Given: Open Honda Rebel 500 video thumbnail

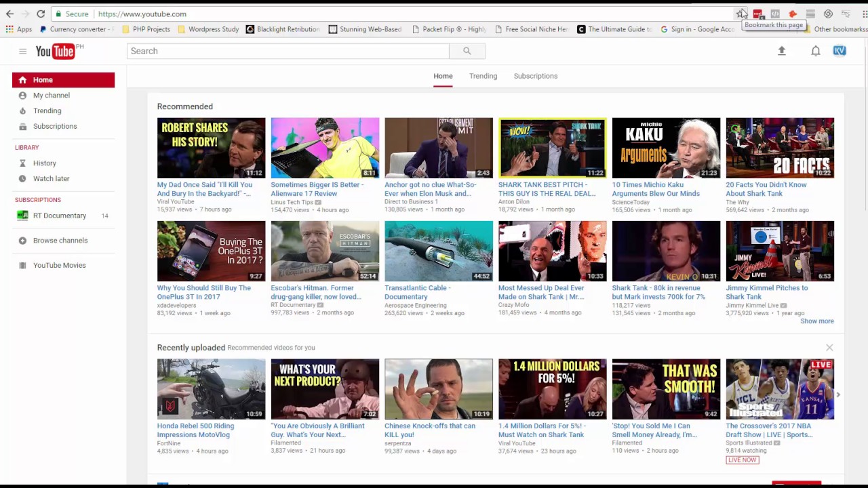Looking at the screenshot, I should (211, 389).
